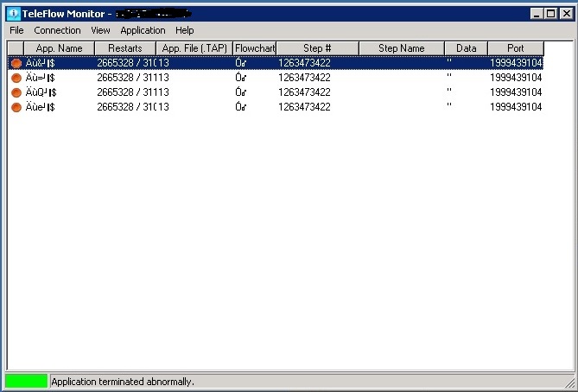The image size is (578, 392).
Task: Close the TeleFlow Monitor window
Action: (566, 14)
